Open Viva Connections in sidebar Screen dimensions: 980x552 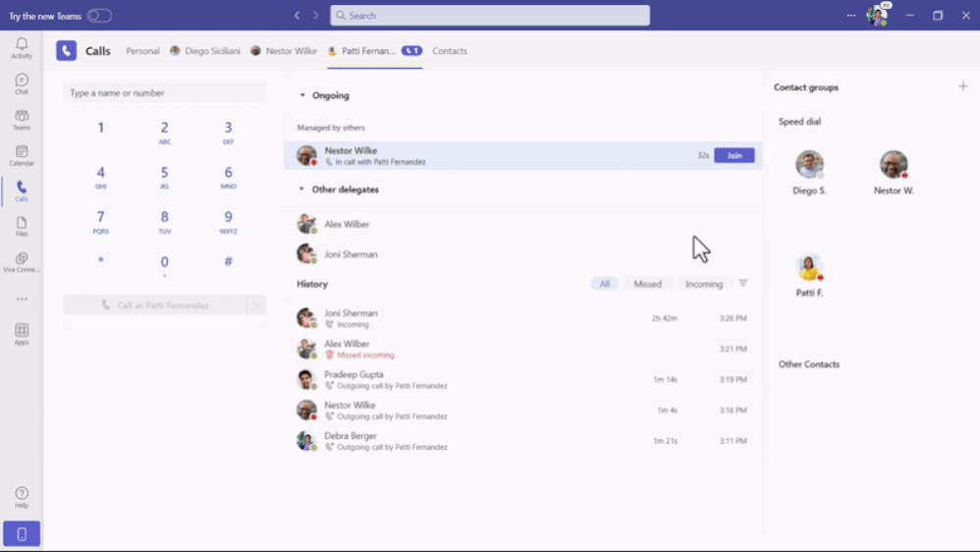click(22, 262)
